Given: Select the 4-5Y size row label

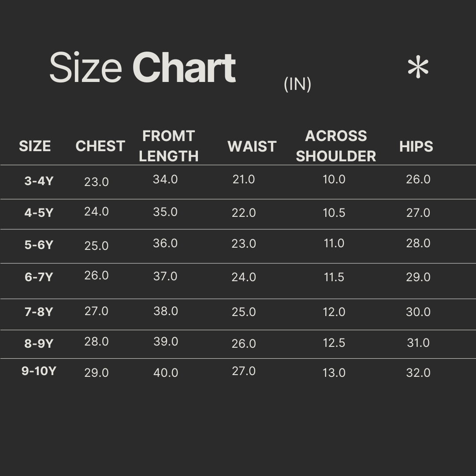Looking at the screenshot, I should (x=39, y=213).
